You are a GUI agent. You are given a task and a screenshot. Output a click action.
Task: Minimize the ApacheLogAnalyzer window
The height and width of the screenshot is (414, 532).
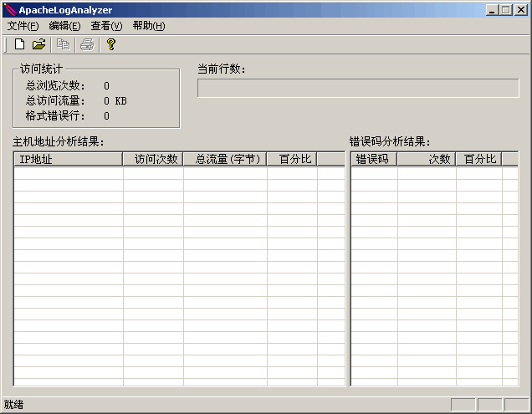493,10
